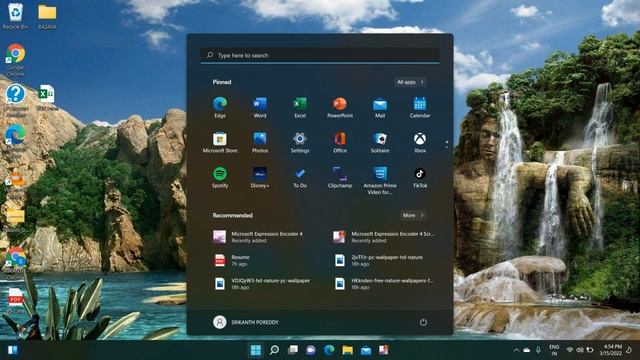Select the PDF file on desktop

(x=16, y=301)
